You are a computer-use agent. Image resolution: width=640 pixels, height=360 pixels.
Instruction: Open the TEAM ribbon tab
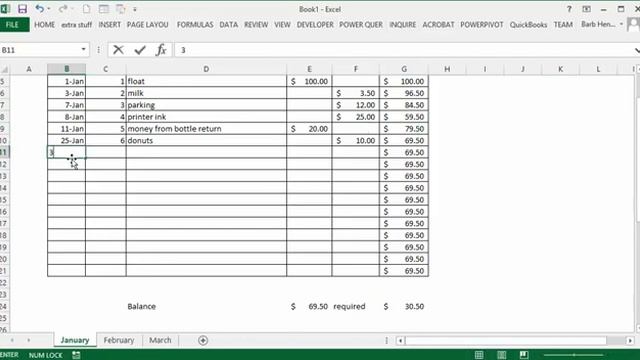563,25
